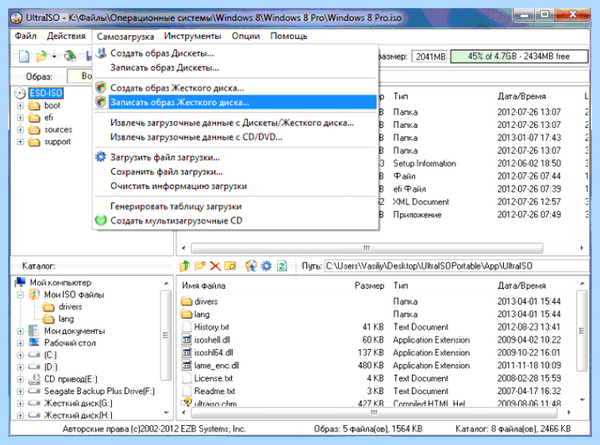Viewport: 600px width, 445px height.
Task: Expand Seagate Backup Plus Drive(F:) node
Action: click(x=20, y=391)
